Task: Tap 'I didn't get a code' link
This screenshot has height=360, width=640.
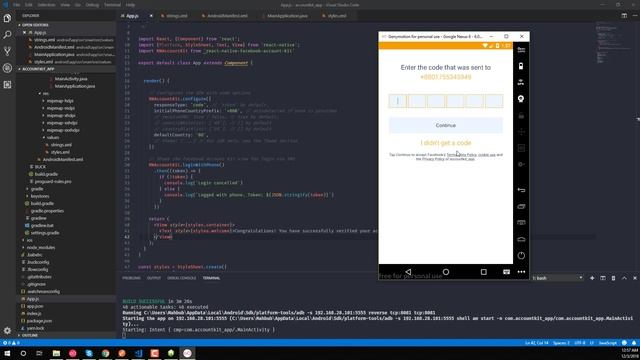Action: coord(446,143)
